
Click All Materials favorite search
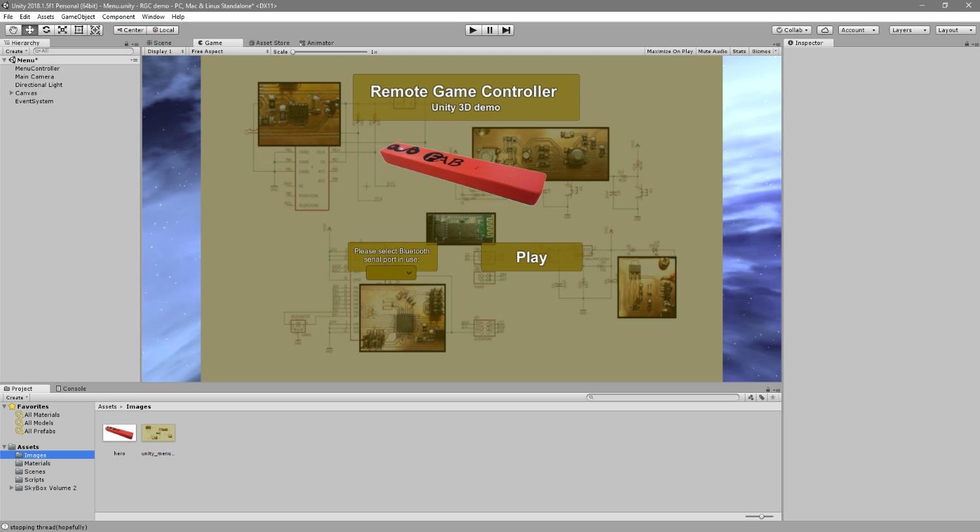pos(42,415)
